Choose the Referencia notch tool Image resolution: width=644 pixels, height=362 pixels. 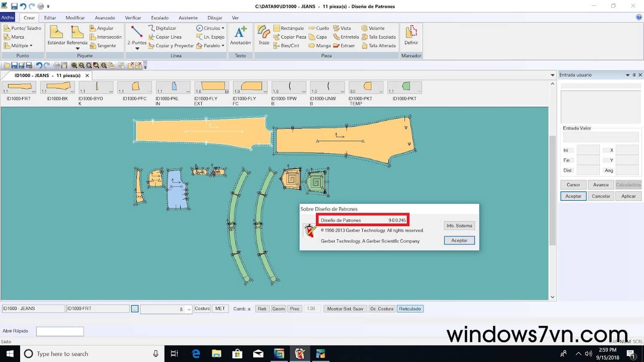[x=77, y=35]
